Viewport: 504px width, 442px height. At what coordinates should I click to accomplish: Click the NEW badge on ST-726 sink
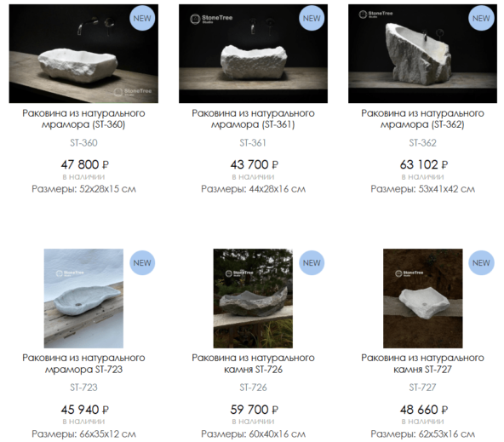point(312,263)
